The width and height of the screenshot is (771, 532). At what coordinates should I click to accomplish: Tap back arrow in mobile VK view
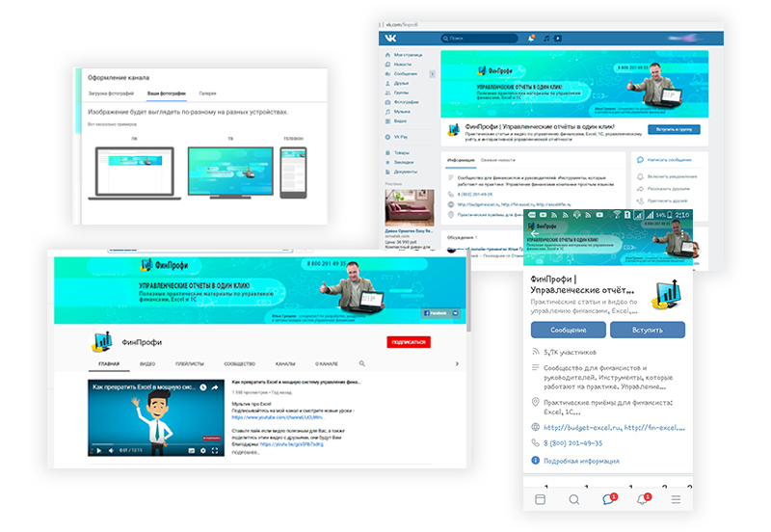[535, 233]
